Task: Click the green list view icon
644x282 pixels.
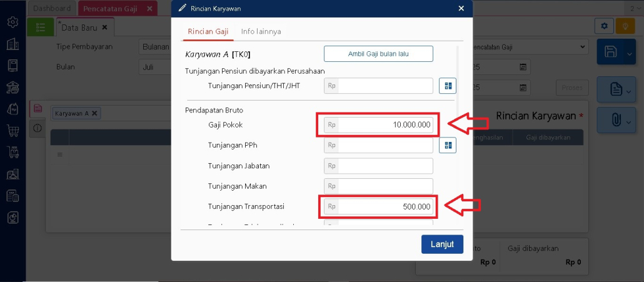Action: coord(41,28)
